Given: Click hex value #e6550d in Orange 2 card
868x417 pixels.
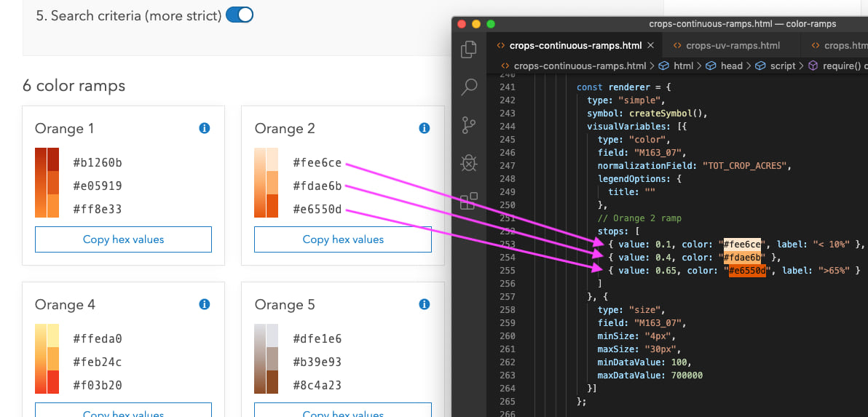Looking at the screenshot, I should (x=317, y=210).
